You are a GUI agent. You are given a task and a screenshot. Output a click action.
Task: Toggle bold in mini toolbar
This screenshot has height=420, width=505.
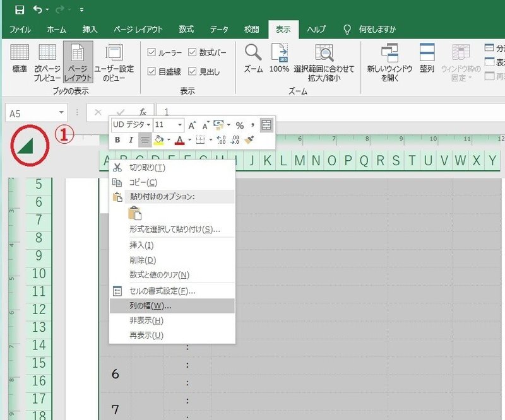point(117,139)
